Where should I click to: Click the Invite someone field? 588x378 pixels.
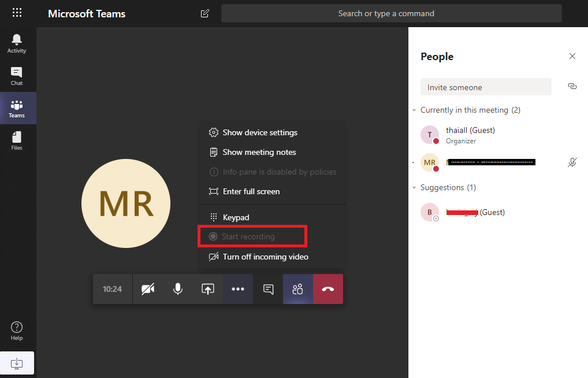pyautogui.click(x=486, y=87)
